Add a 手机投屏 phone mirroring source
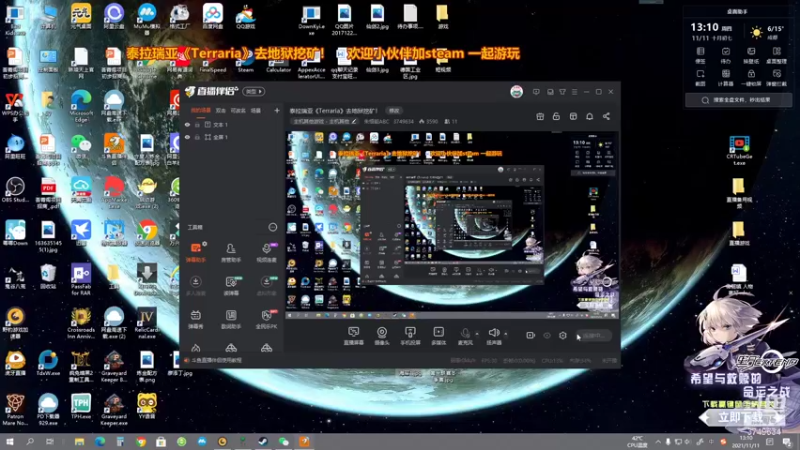The image size is (800, 450). click(410, 336)
